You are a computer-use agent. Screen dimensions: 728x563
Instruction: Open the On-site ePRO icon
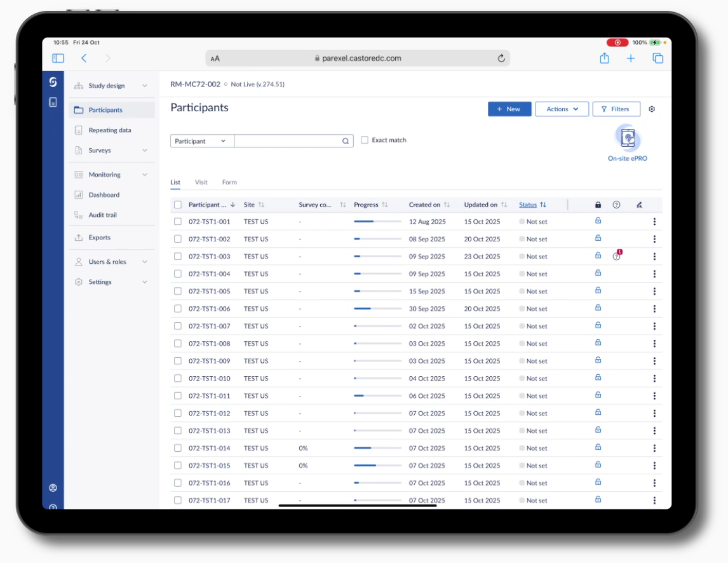tap(628, 139)
